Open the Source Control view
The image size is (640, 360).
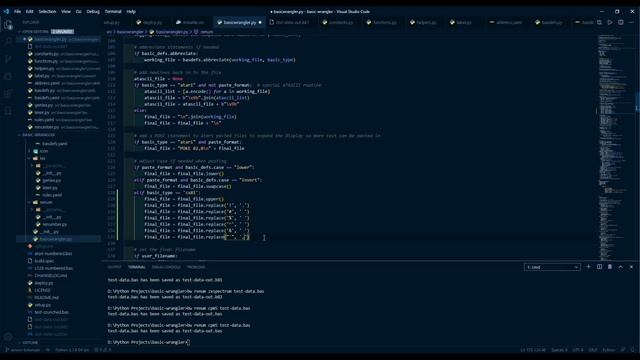click(8, 59)
